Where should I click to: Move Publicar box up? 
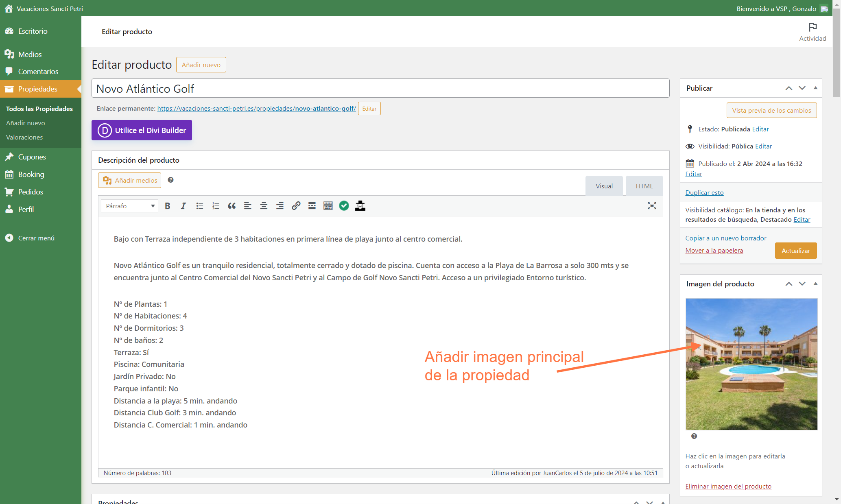coord(789,88)
